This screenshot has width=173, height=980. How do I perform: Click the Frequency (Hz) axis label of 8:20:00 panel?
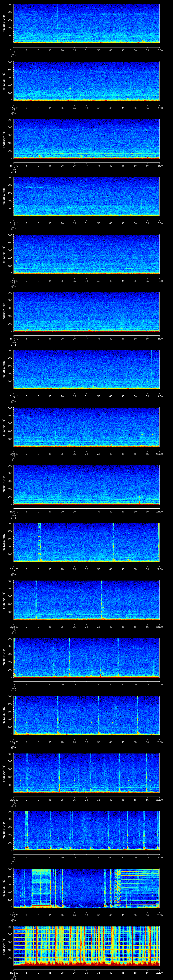pyautogui.click(x=4, y=484)
